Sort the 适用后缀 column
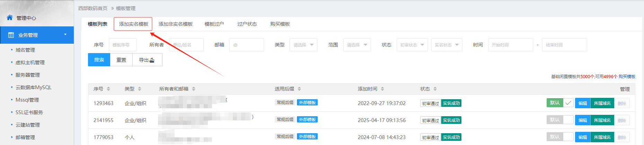 coord(299,89)
